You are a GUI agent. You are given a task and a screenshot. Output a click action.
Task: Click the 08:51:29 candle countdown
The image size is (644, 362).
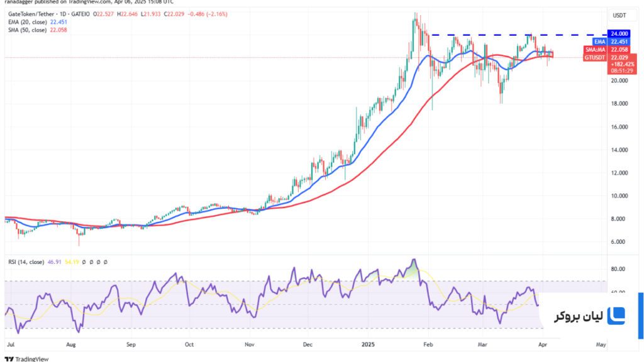coord(622,70)
